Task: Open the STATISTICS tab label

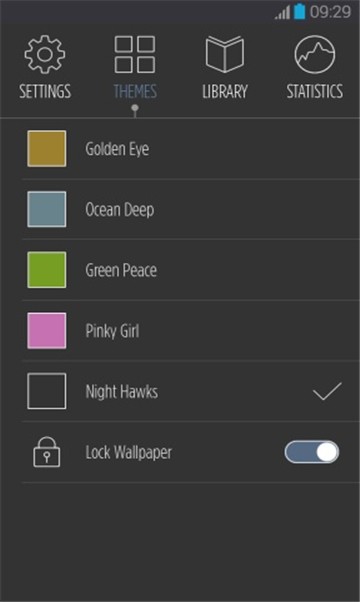Action: [315, 91]
